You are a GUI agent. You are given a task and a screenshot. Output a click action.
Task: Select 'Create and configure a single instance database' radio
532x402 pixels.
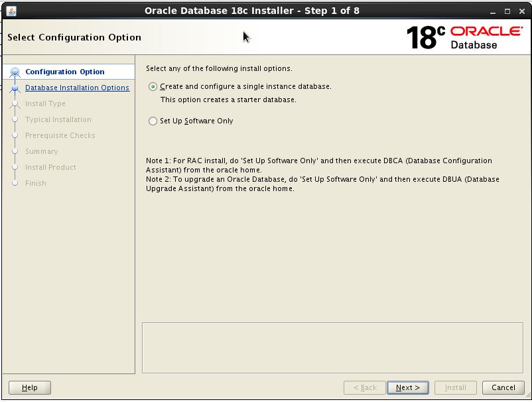click(153, 87)
